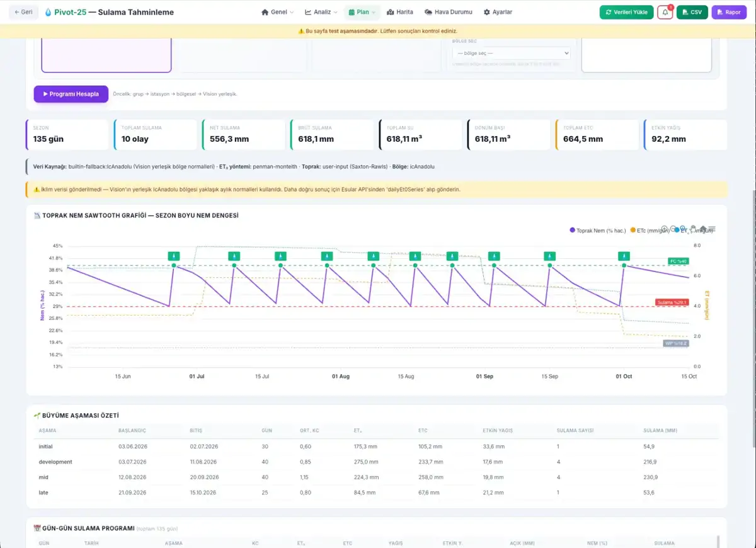Viewport: 756px width, 548px height.
Task: Go to the Harita page
Action: (400, 12)
